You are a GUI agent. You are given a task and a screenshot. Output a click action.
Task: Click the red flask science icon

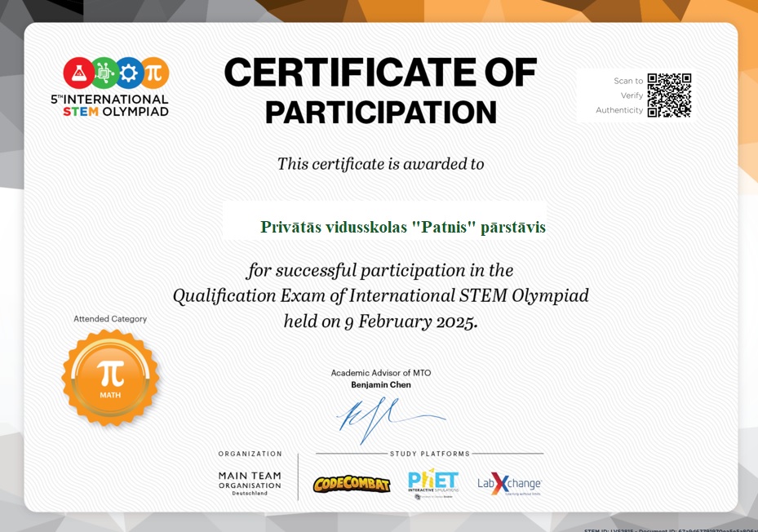pos(78,73)
